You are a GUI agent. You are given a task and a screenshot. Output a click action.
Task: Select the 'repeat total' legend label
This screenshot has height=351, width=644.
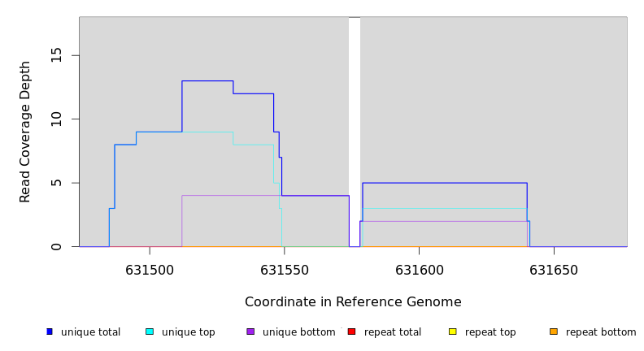[393, 332]
